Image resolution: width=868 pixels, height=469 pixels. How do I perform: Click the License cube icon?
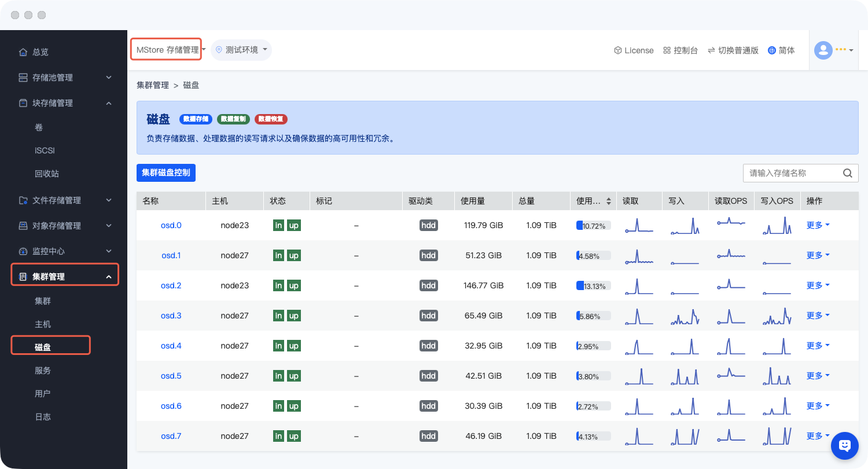pos(618,50)
